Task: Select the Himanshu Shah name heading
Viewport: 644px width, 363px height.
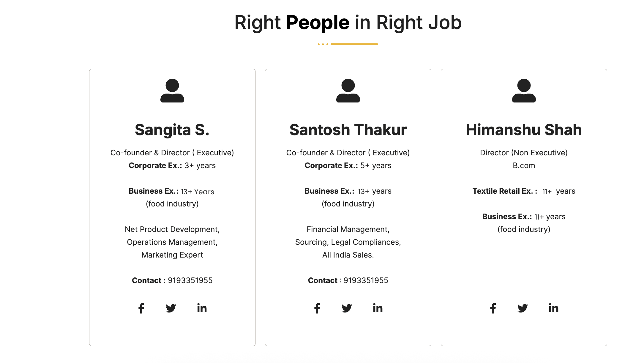Action: 524,130
